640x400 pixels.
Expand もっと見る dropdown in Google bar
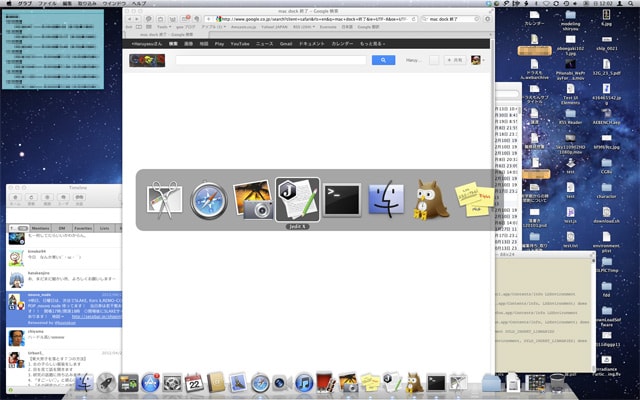(372, 44)
